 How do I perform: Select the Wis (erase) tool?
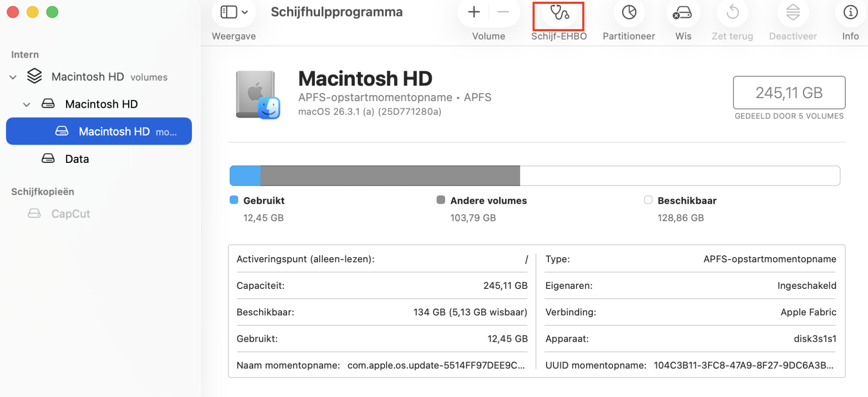coord(683,13)
